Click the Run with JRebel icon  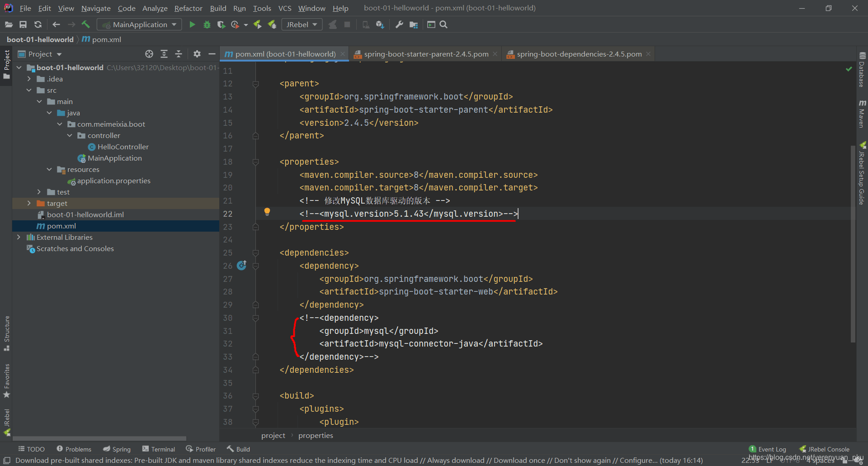pyautogui.click(x=257, y=24)
